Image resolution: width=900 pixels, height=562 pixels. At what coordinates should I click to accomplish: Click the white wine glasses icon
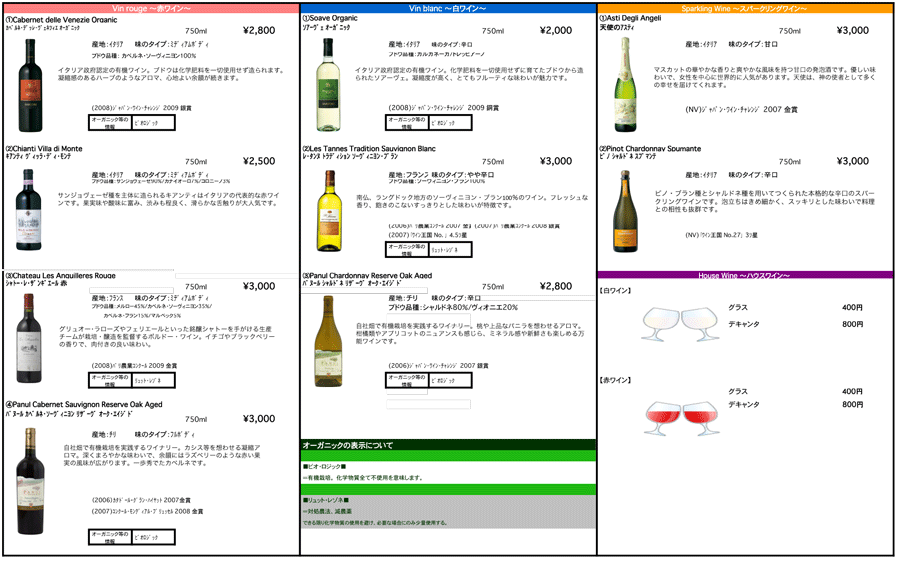[681, 324]
